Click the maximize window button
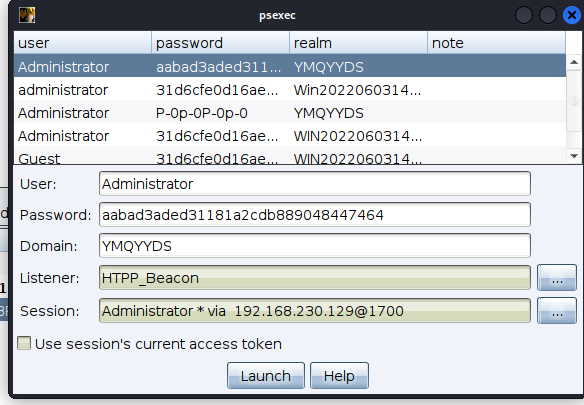Viewport: 584px width, 405px height. pyautogui.click(x=548, y=15)
